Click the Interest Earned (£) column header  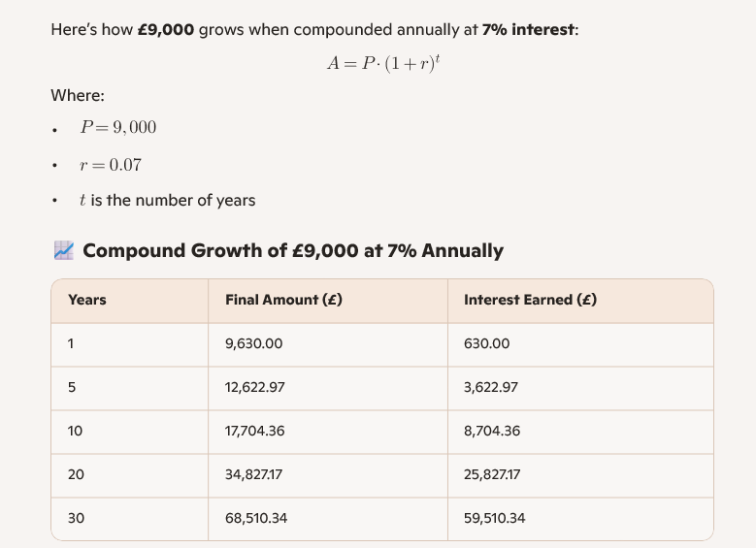tap(530, 301)
